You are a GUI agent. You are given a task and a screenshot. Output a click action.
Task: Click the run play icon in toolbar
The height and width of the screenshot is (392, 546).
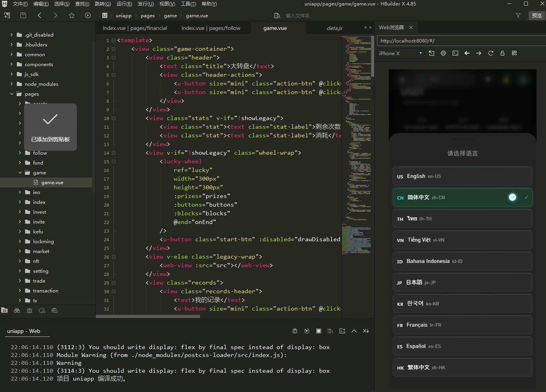pos(87,15)
